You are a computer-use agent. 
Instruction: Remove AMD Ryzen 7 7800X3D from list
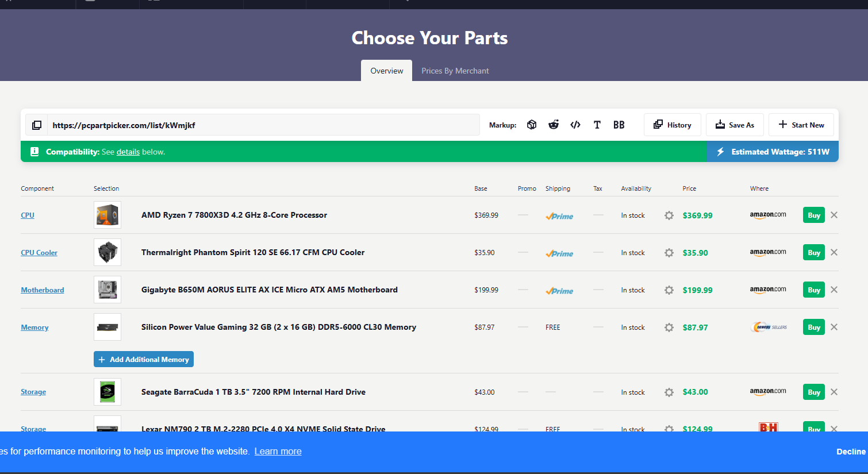click(834, 215)
